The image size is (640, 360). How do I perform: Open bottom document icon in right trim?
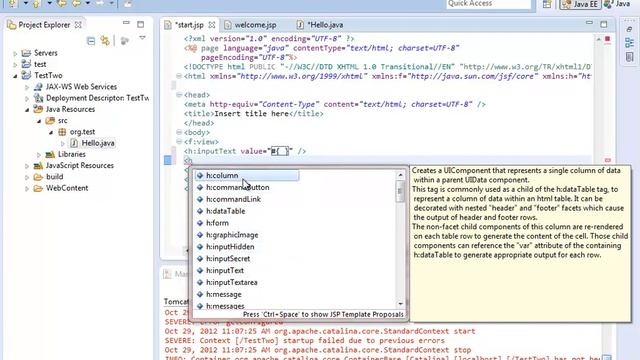tap(629, 57)
